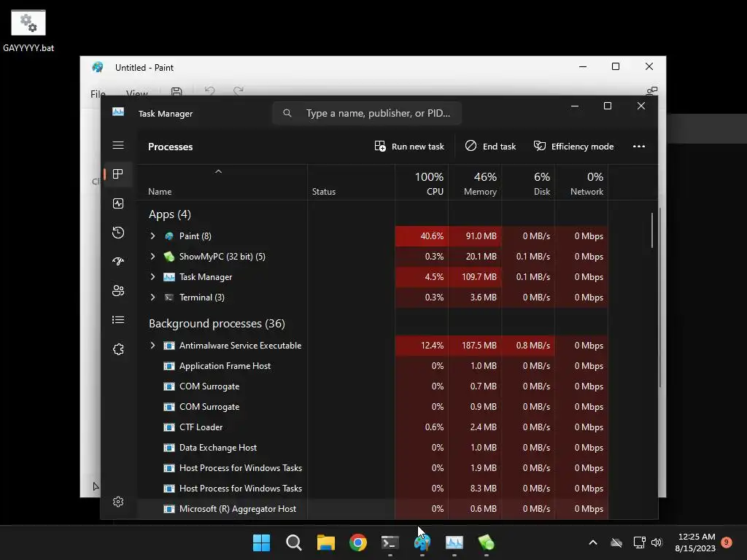Open Windows Start menu
The image size is (747, 560).
coord(262,542)
